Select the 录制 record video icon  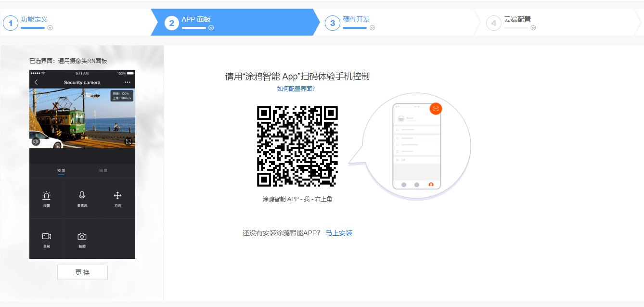pos(47,236)
